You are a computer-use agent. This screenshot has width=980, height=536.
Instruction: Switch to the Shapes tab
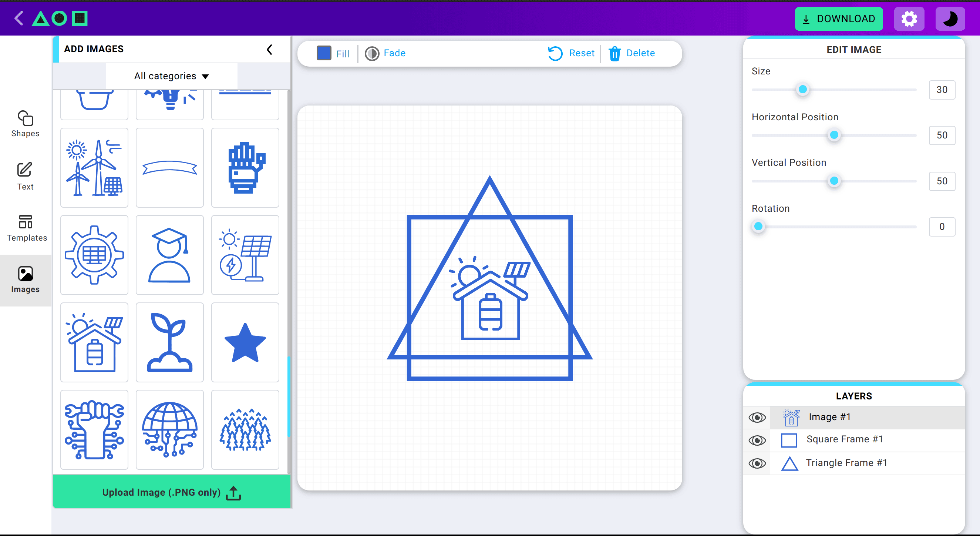point(25,124)
